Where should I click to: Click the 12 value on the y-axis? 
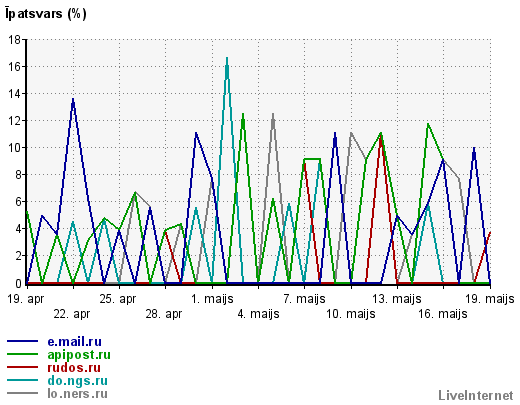click(14, 121)
